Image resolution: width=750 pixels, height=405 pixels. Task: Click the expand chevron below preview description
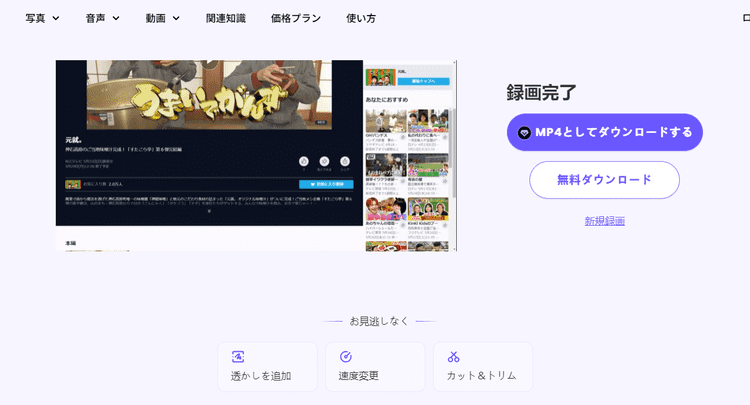click(209, 211)
